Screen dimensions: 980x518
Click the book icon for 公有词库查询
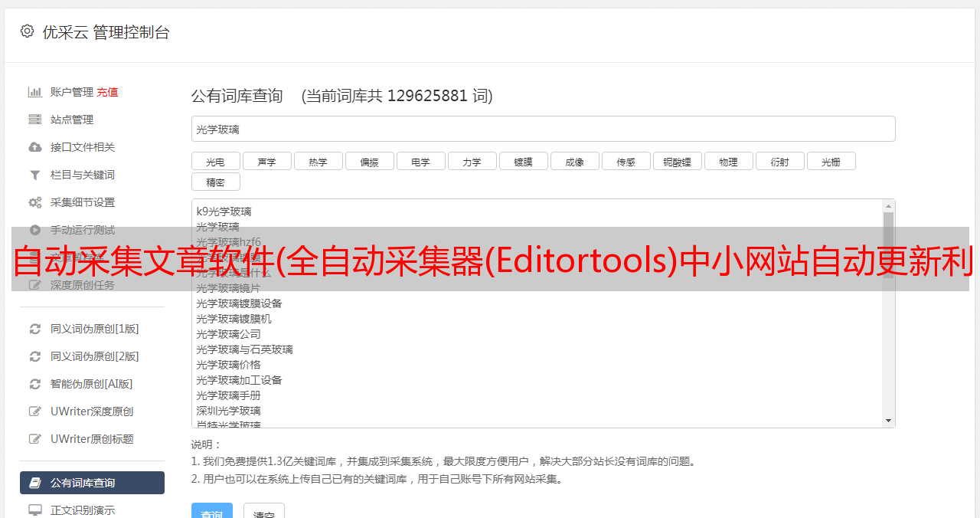tap(35, 483)
